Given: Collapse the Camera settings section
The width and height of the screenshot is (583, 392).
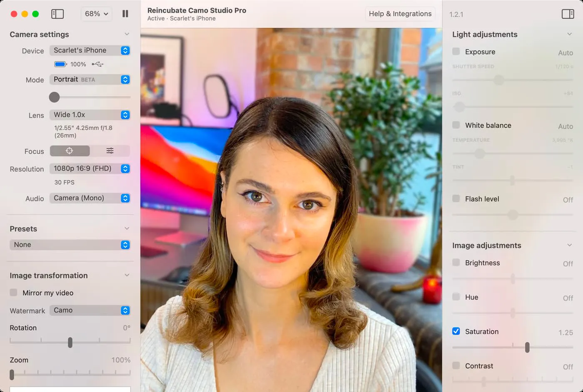Looking at the screenshot, I should 127,34.
